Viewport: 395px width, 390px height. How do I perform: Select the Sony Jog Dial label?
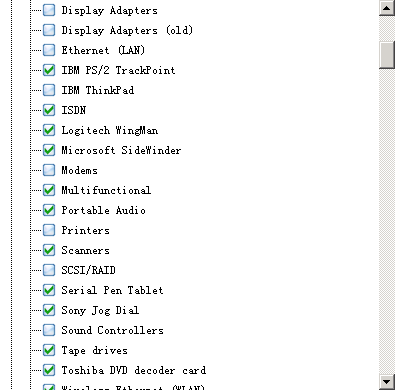click(100, 311)
